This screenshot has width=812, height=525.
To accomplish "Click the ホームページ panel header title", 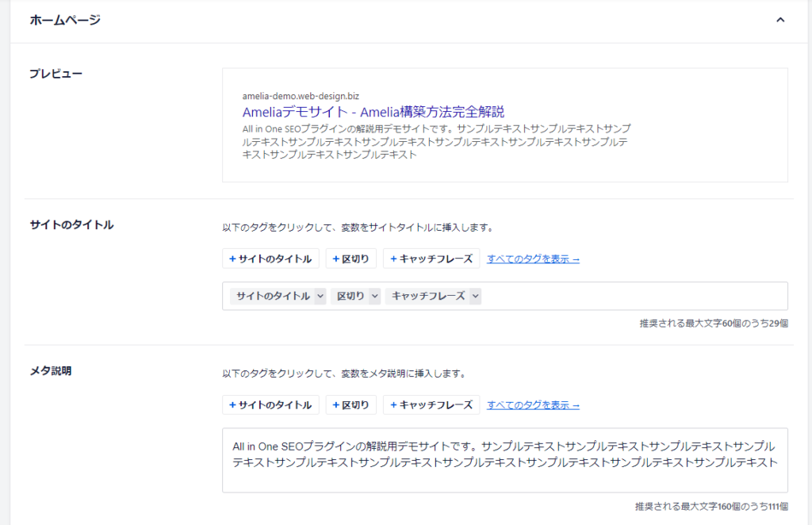I will point(65,20).
